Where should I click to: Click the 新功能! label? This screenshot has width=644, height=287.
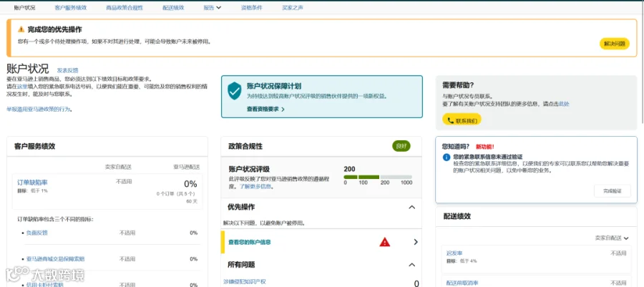click(x=485, y=146)
